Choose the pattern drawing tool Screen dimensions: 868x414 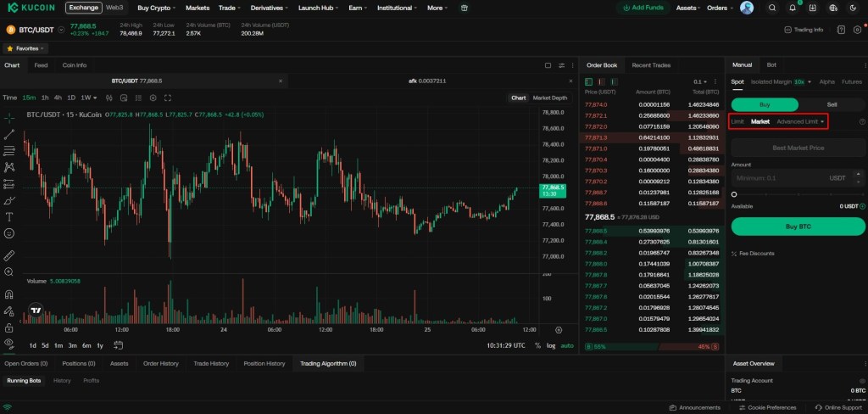coord(8,167)
